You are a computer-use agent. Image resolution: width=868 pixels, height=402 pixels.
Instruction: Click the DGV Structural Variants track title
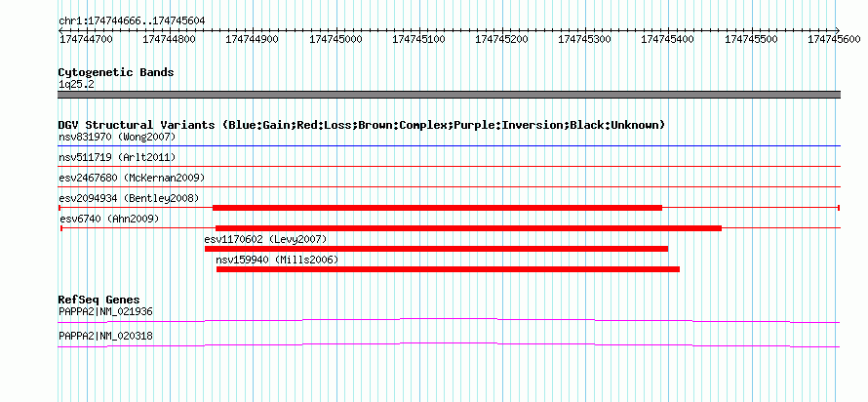362,125
